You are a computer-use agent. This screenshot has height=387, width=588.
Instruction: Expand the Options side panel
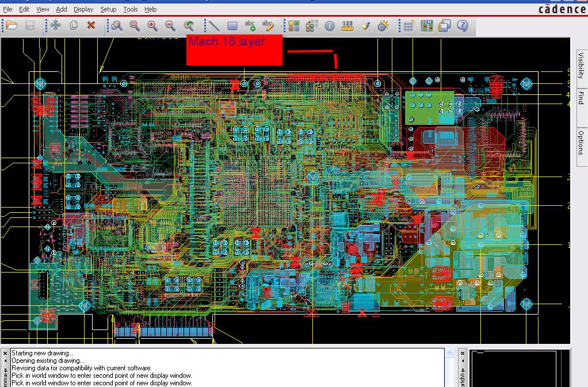(x=581, y=142)
